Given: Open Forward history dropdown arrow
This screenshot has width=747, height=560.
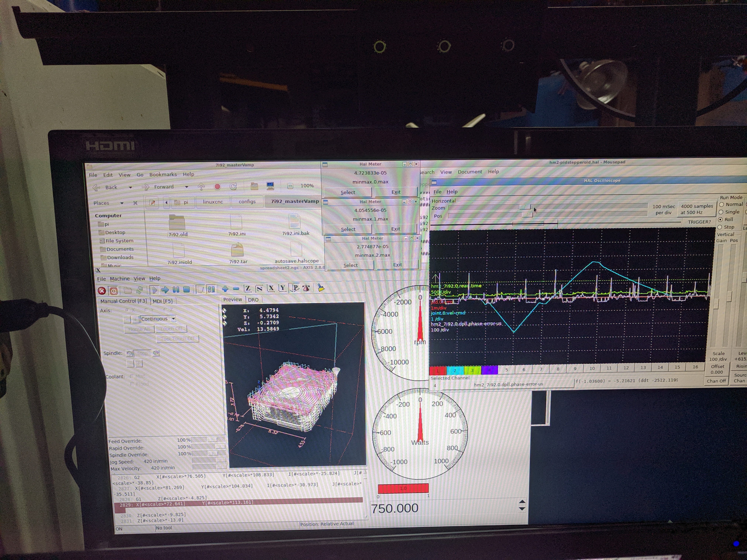Looking at the screenshot, I should pos(186,187).
